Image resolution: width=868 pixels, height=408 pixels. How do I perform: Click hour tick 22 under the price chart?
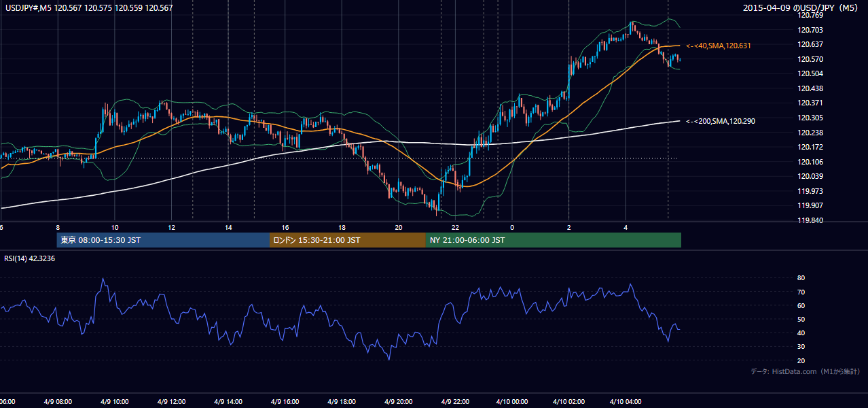click(455, 227)
